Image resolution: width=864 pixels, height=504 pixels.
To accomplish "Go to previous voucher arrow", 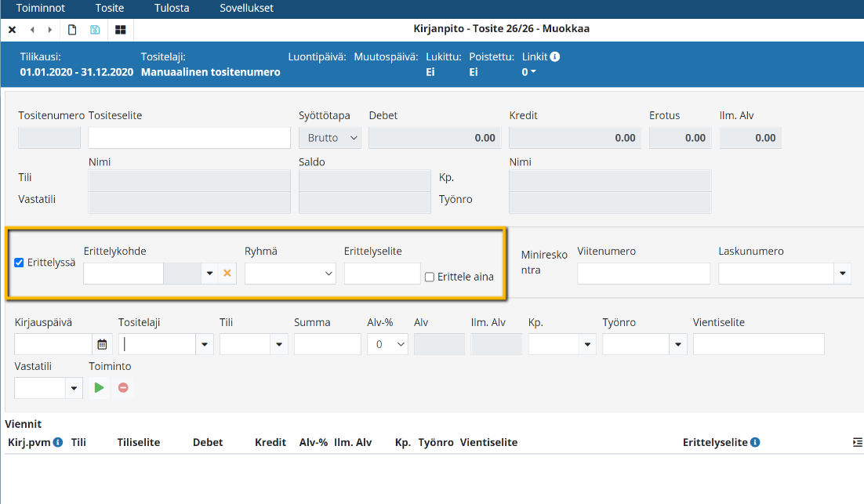I will pos(32,30).
